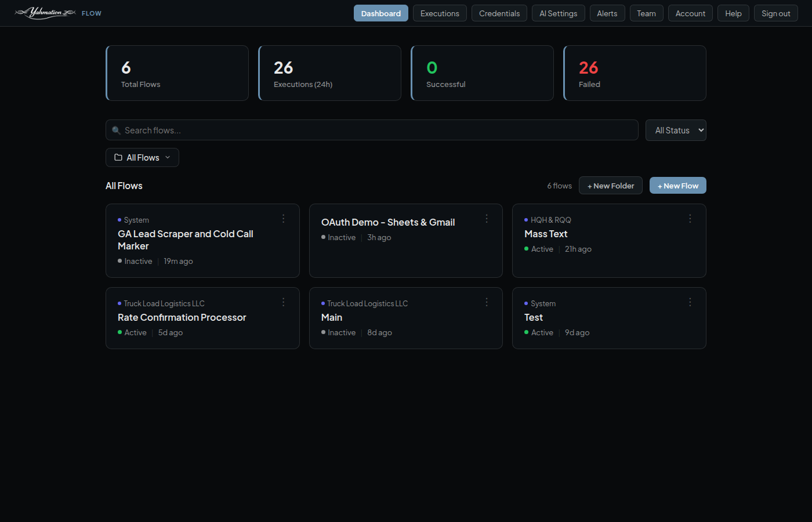Click the Successful stat card
Screen dimensions: 812x522
coord(483,73)
